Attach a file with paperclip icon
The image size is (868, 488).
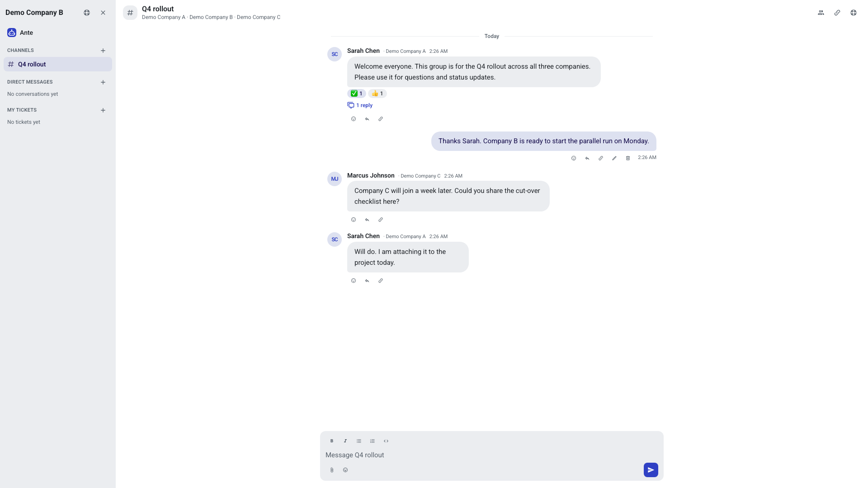[x=332, y=470]
